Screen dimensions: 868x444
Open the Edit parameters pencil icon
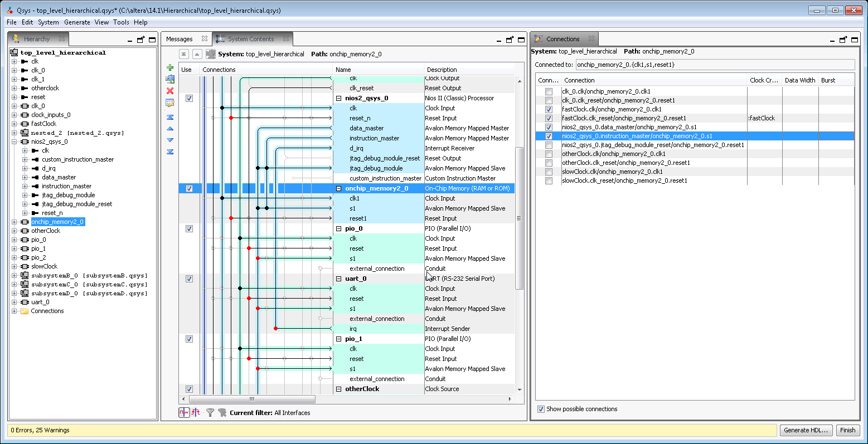coord(170,103)
